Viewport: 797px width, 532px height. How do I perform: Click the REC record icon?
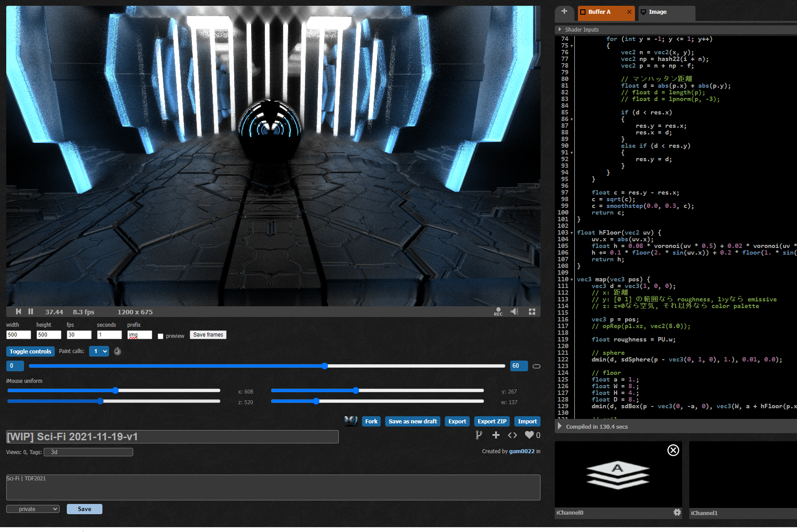(498, 312)
